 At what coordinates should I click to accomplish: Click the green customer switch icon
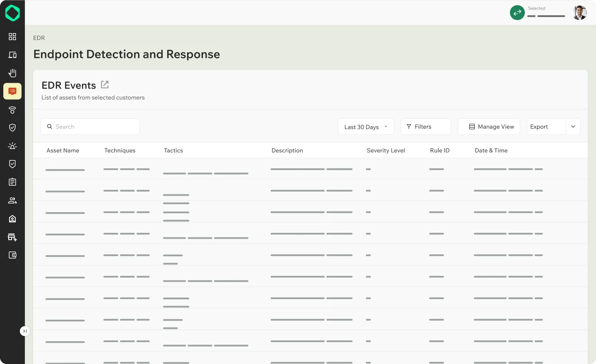click(517, 12)
